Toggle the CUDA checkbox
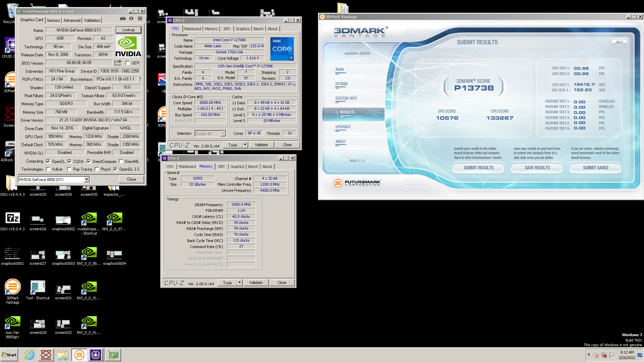Screen dimensions: 644x362 pyautogui.click(x=69, y=161)
